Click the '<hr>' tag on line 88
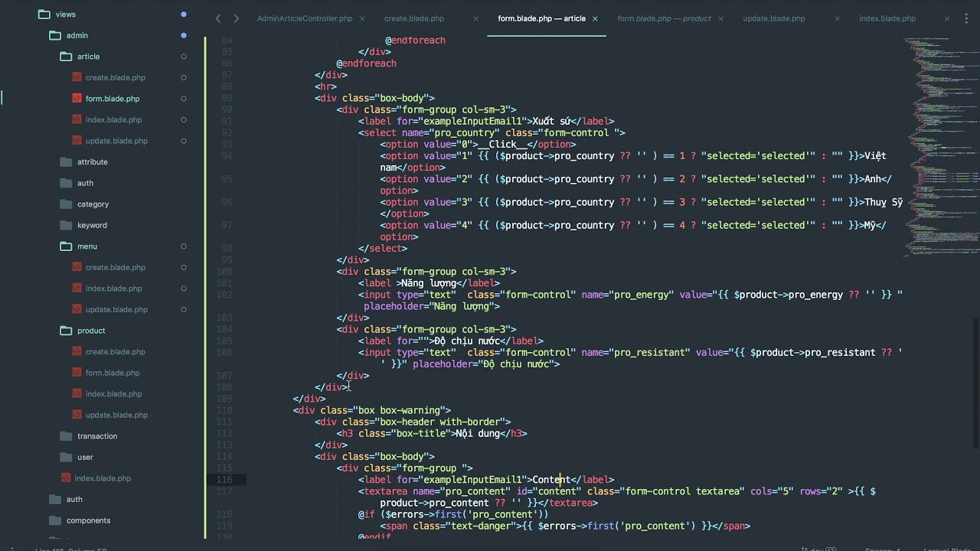The width and height of the screenshot is (980, 551). [325, 86]
